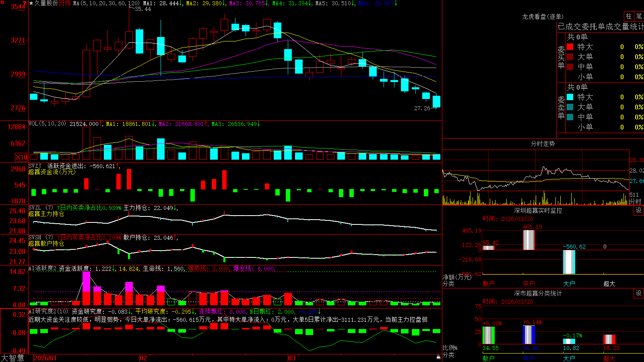Click the cyan 特大 sell-order swatch
644x362 pixels.
point(570,97)
